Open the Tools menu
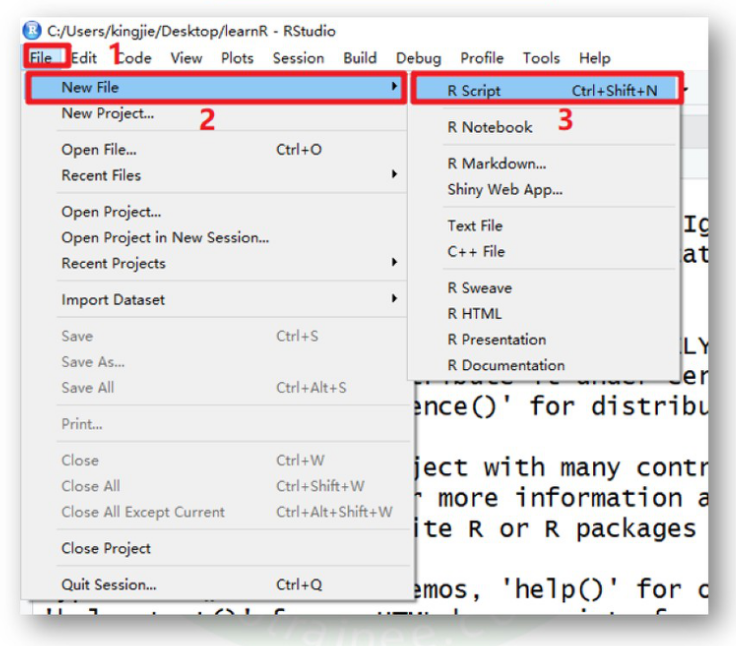The width and height of the screenshot is (736, 646). point(542,58)
